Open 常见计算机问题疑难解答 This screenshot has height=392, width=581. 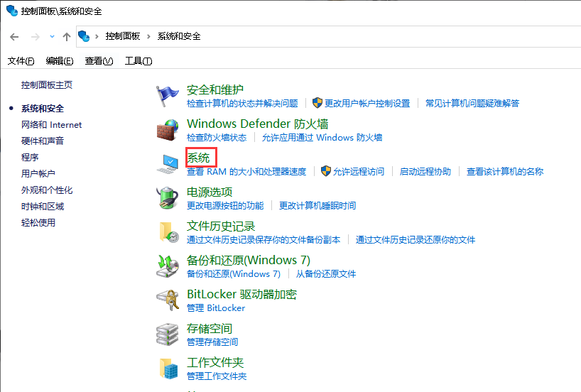(x=472, y=104)
